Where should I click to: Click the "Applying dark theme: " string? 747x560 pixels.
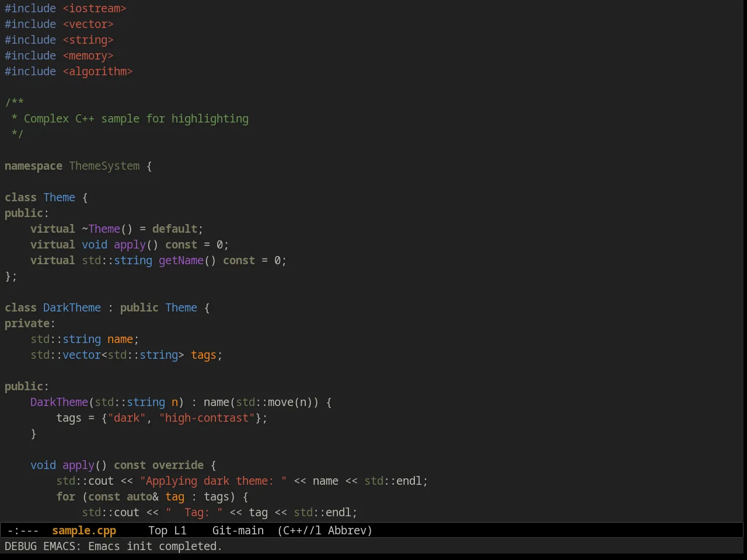tap(213, 481)
